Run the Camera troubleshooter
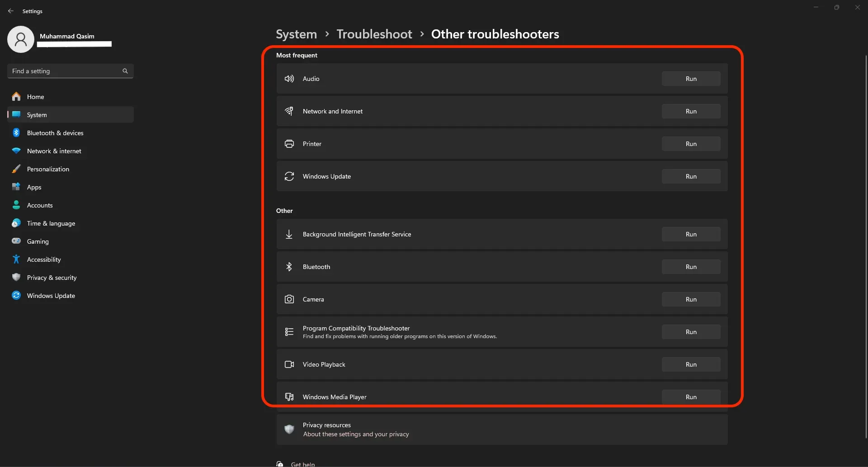The image size is (868, 467). (691, 299)
